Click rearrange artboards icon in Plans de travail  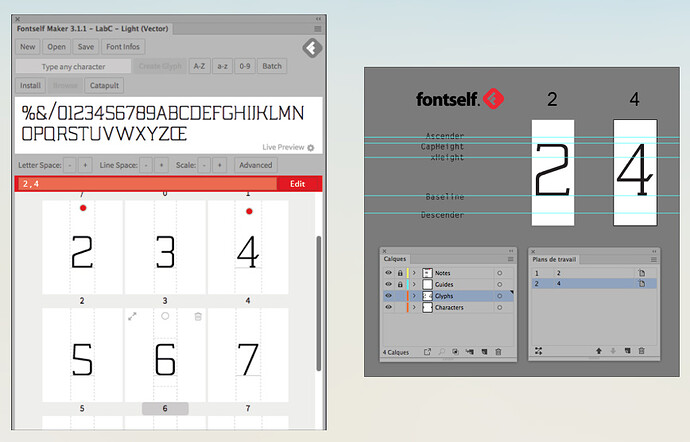(538, 351)
